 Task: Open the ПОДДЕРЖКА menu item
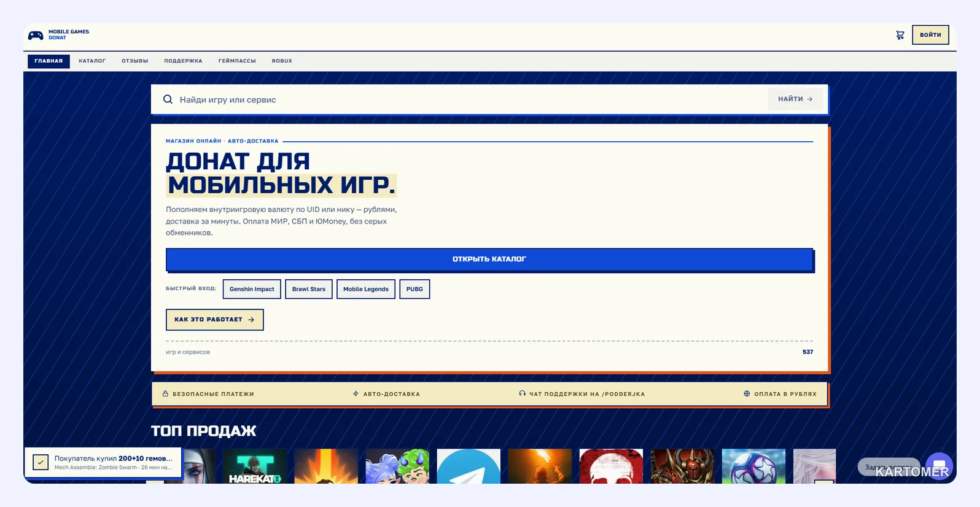183,61
